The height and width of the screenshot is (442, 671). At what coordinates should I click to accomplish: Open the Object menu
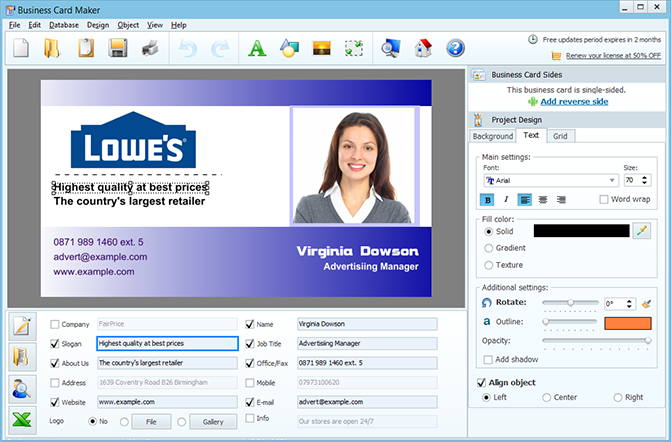tap(128, 25)
